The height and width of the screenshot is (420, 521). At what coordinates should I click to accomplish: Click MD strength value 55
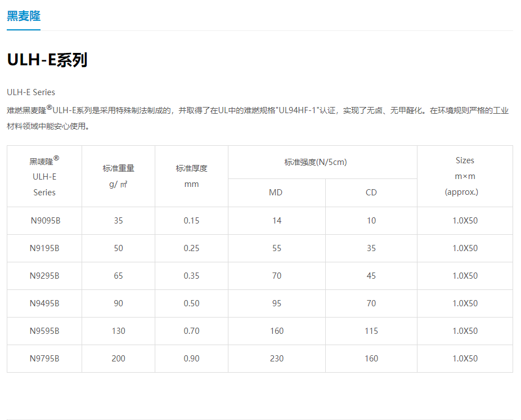(x=277, y=248)
